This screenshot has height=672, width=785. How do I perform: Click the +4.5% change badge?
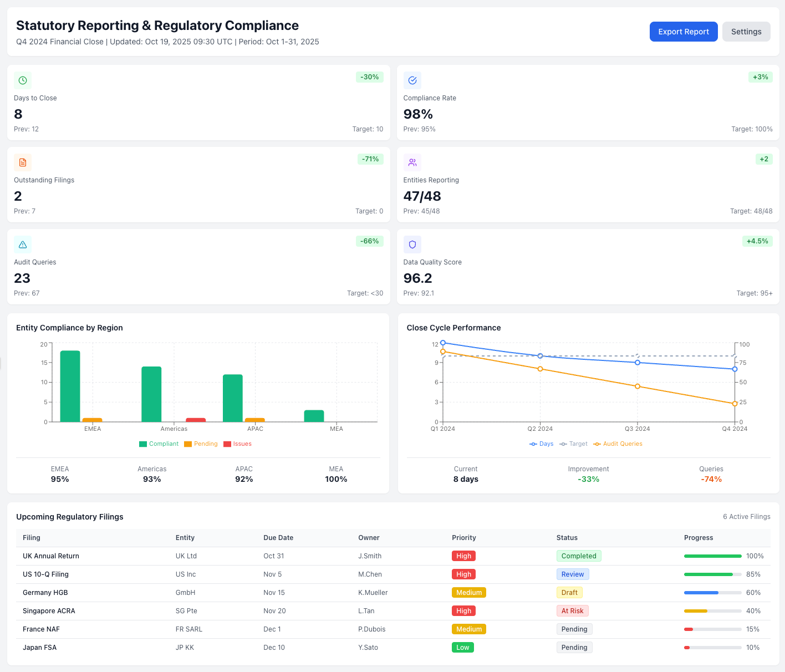757,241
